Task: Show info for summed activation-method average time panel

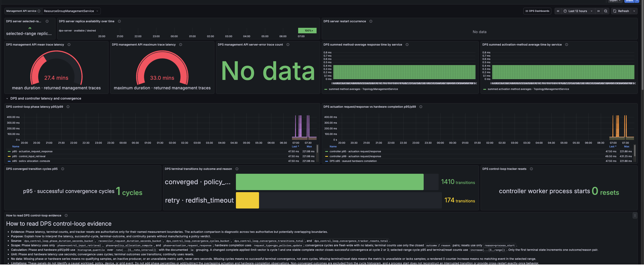Action: click(x=567, y=45)
